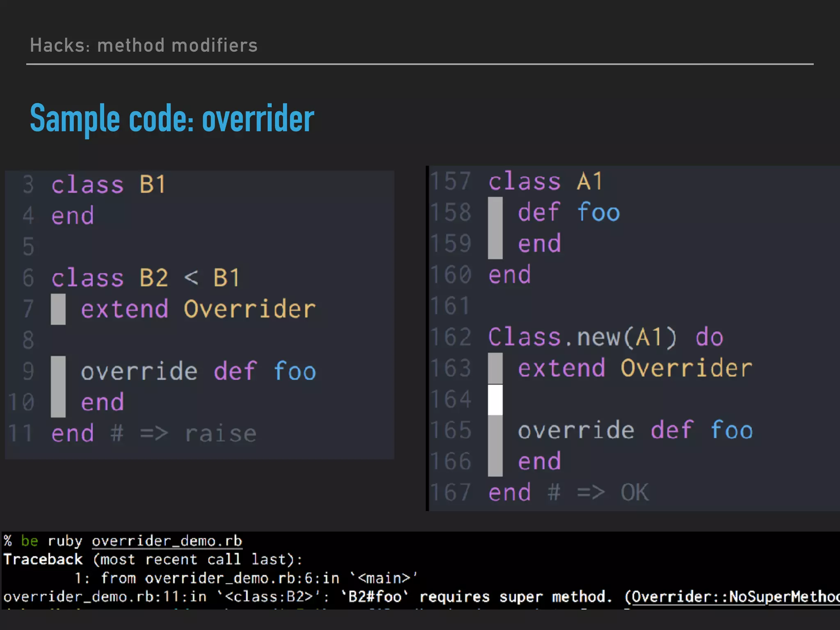Click 'def foo' on line 158
The height and width of the screenshot is (630, 840).
point(568,212)
